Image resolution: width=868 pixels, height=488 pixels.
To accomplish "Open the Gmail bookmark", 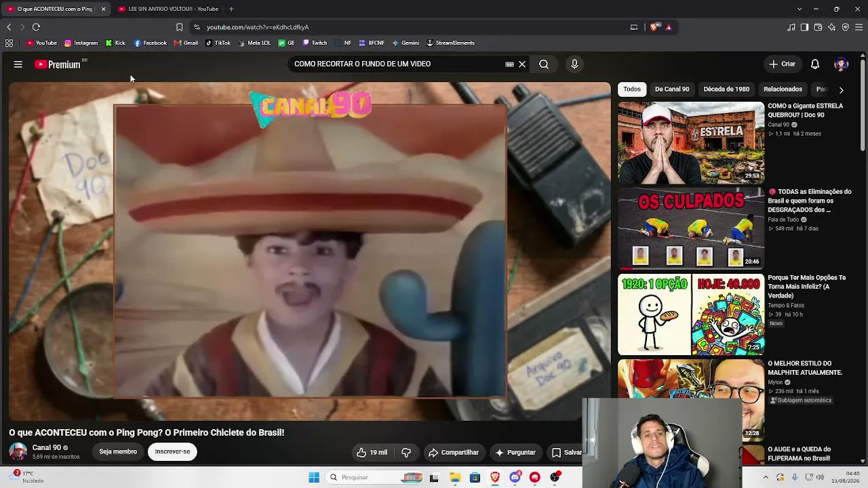I will point(186,43).
